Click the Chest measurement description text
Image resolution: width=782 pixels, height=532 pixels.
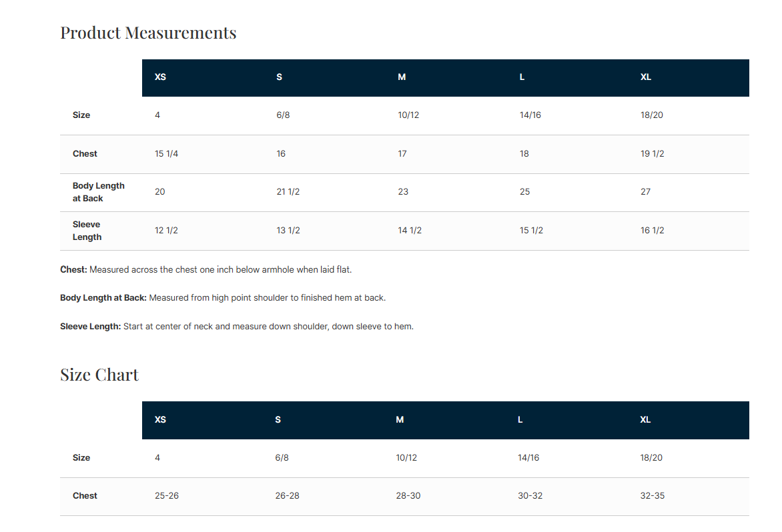tap(206, 270)
